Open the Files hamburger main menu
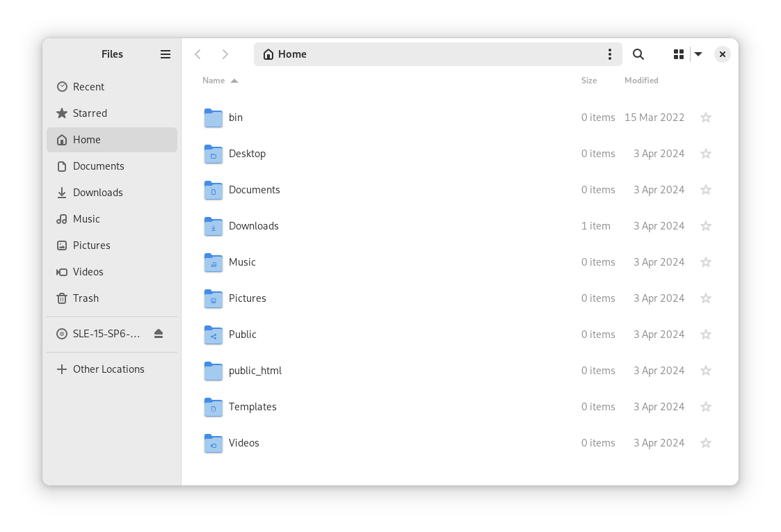 pyautogui.click(x=166, y=54)
